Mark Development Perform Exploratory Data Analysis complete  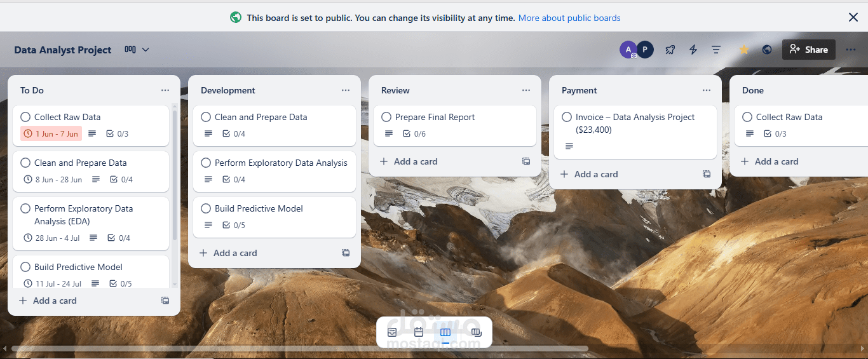click(x=206, y=163)
